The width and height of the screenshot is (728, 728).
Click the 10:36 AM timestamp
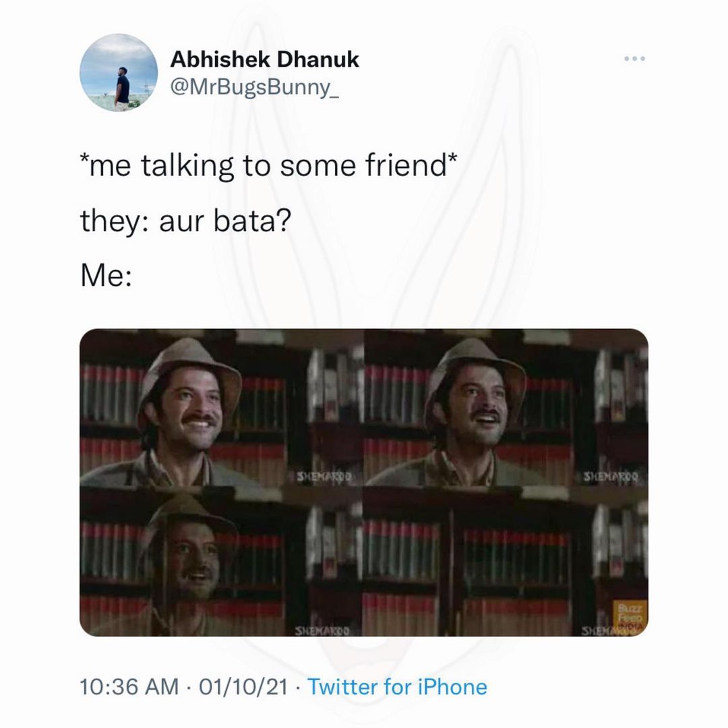click(x=129, y=687)
